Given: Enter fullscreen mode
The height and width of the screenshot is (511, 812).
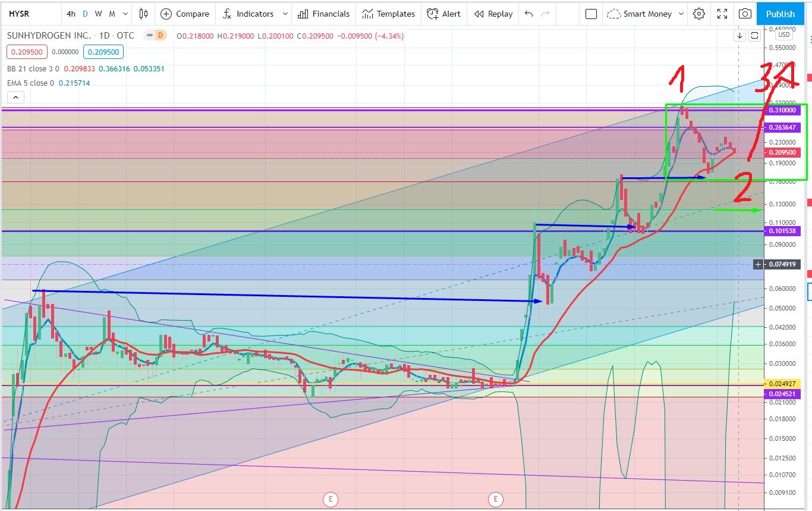Looking at the screenshot, I should (722, 14).
